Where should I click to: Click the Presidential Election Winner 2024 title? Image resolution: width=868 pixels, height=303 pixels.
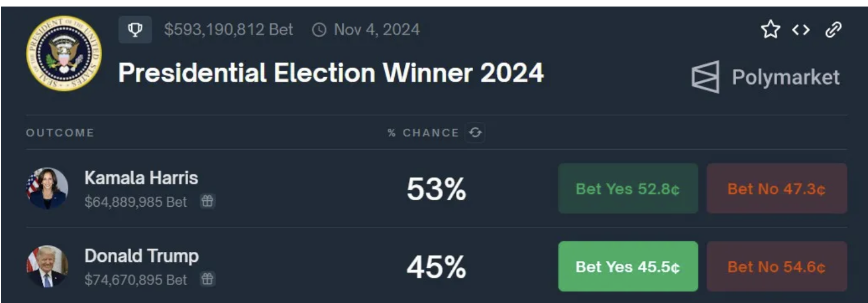pos(331,73)
